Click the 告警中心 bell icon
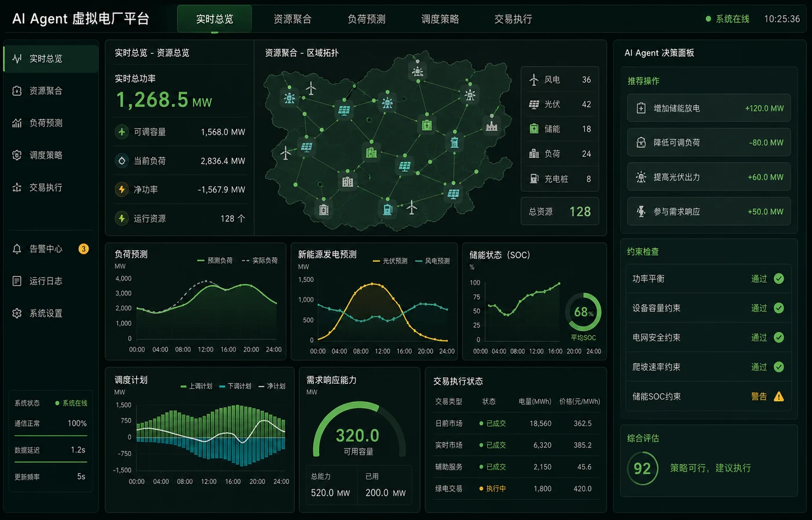This screenshot has width=812, height=520. point(17,249)
